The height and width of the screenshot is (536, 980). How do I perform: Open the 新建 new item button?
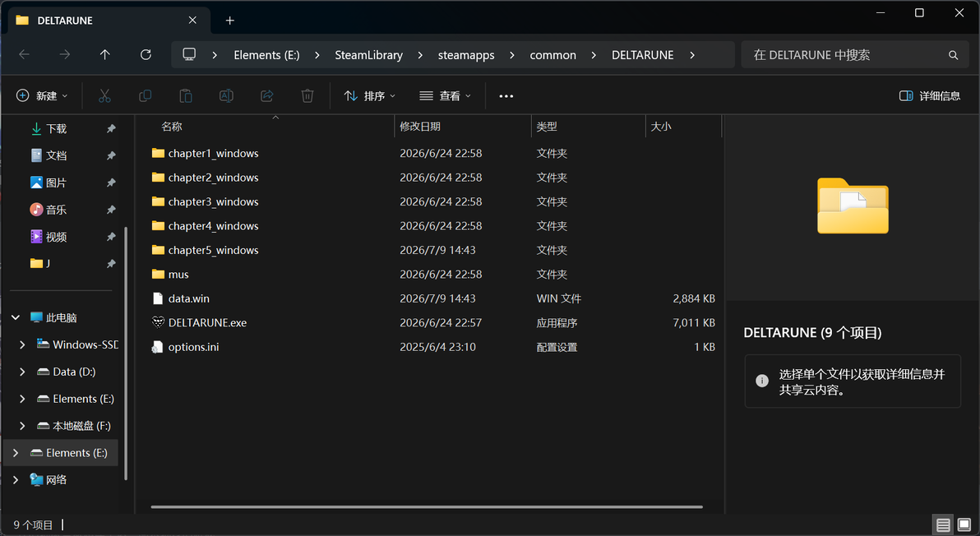(x=41, y=95)
